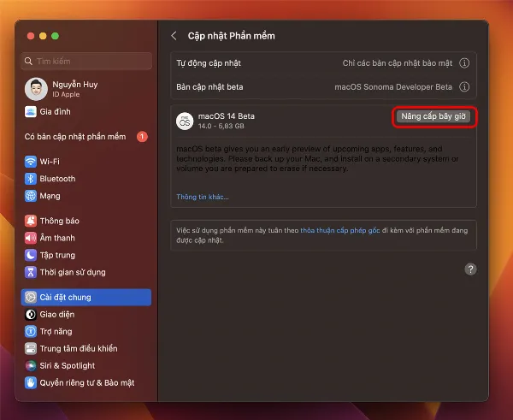The height and width of the screenshot is (420, 513).
Task: Open thỏa thuận cấp phép gốc link
Action: point(340,230)
